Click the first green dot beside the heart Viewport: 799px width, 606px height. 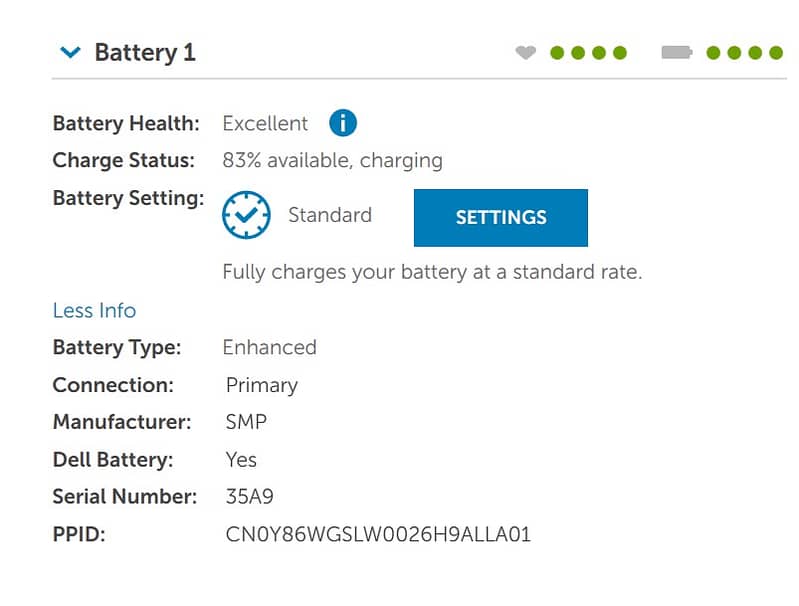click(x=557, y=53)
